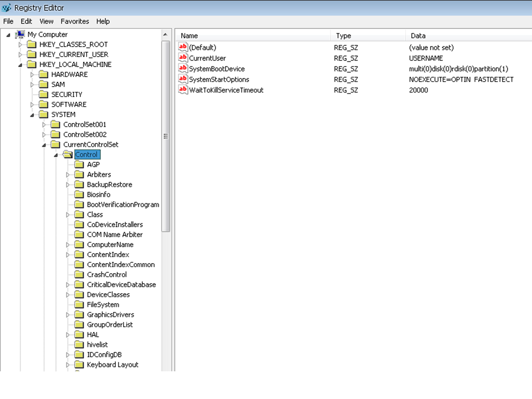Expand the Keyboard Layout key arrow
Image resolution: width=532 pixels, height=399 pixels.
68,365
